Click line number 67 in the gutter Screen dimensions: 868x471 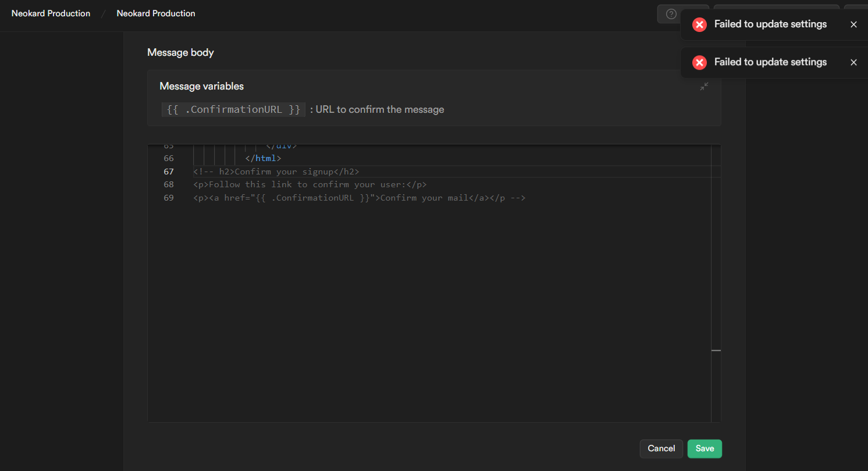(169, 172)
